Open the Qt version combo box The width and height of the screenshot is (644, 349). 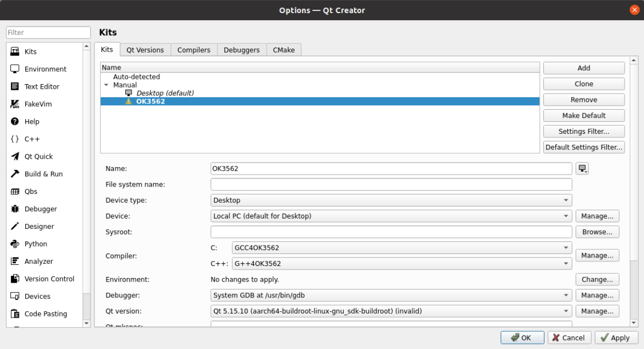click(x=391, y=311)
